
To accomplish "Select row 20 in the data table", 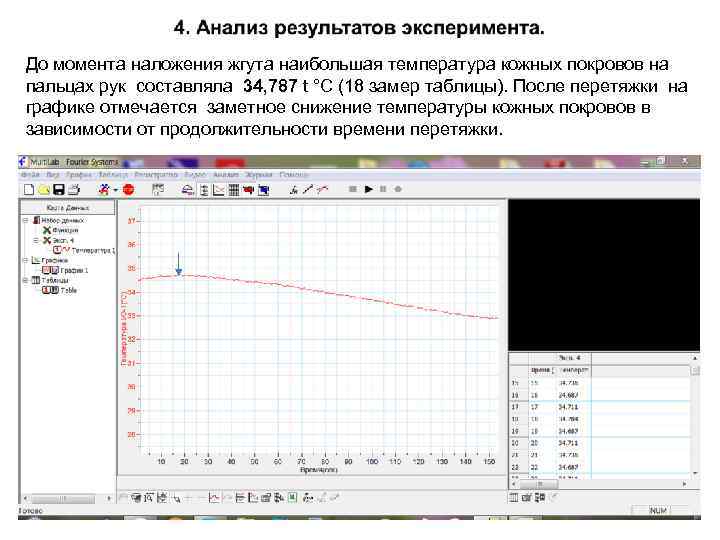I will [x=599, y=443].
